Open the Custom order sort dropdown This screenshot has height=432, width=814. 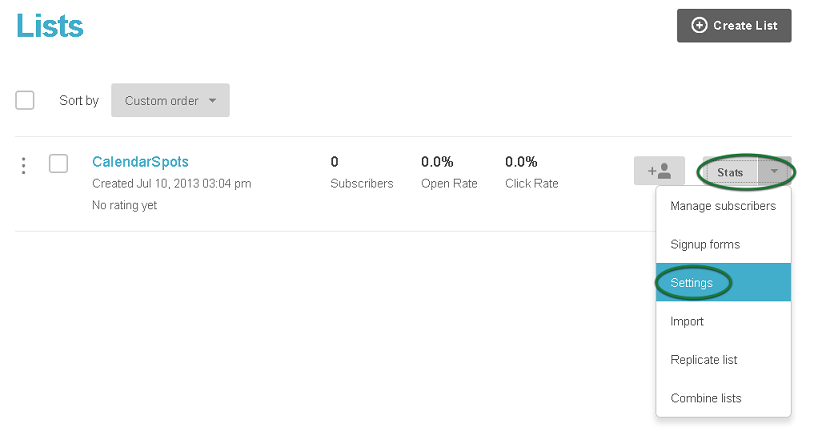coord(170,100)
